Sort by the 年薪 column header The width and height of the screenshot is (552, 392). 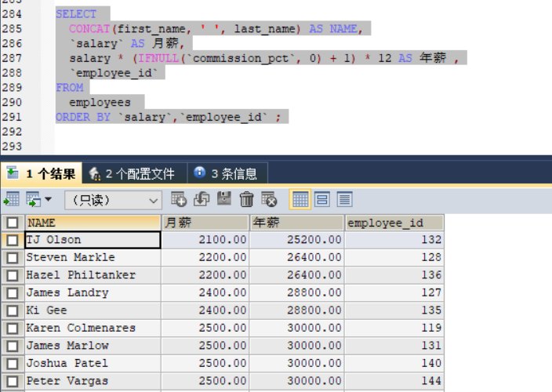pyautogui.click(x=296, y=223)
